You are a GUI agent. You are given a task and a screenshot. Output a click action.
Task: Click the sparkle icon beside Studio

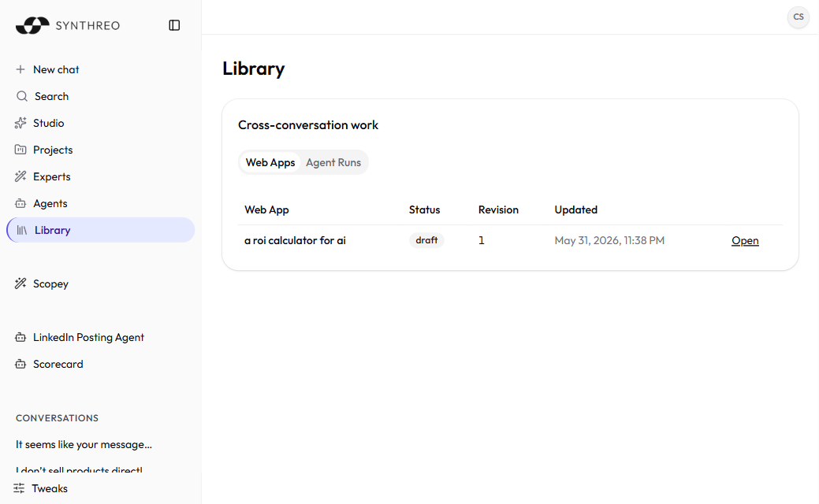click(20, 123)
